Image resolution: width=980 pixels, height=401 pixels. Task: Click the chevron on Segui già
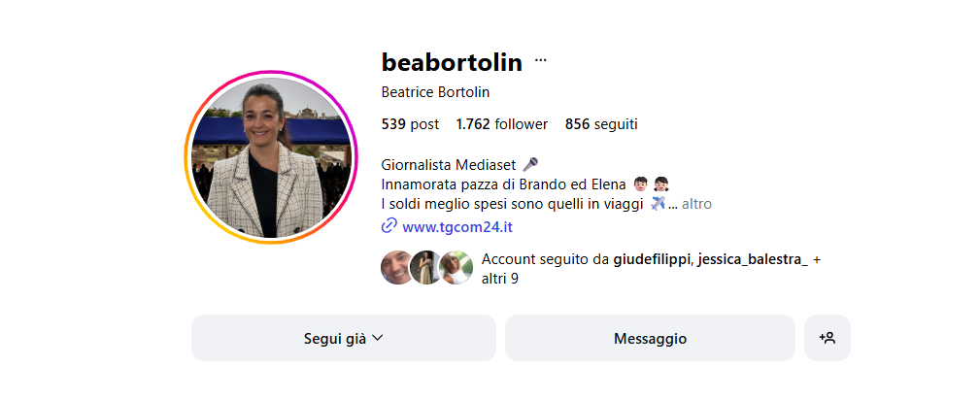coord(377,338)
